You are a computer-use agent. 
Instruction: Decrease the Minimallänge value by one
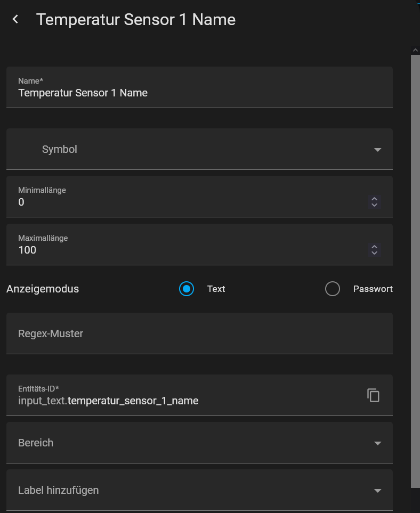375,205
